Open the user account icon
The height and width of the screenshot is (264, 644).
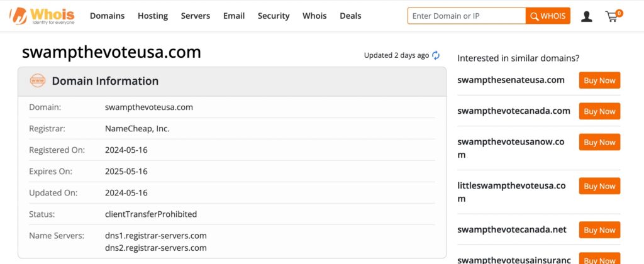[x=587, y=16]
